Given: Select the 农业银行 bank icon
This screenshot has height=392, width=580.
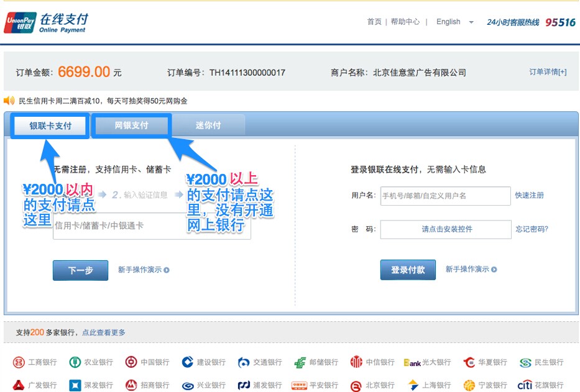Looking at the screenshot, I should click(75, 362).
